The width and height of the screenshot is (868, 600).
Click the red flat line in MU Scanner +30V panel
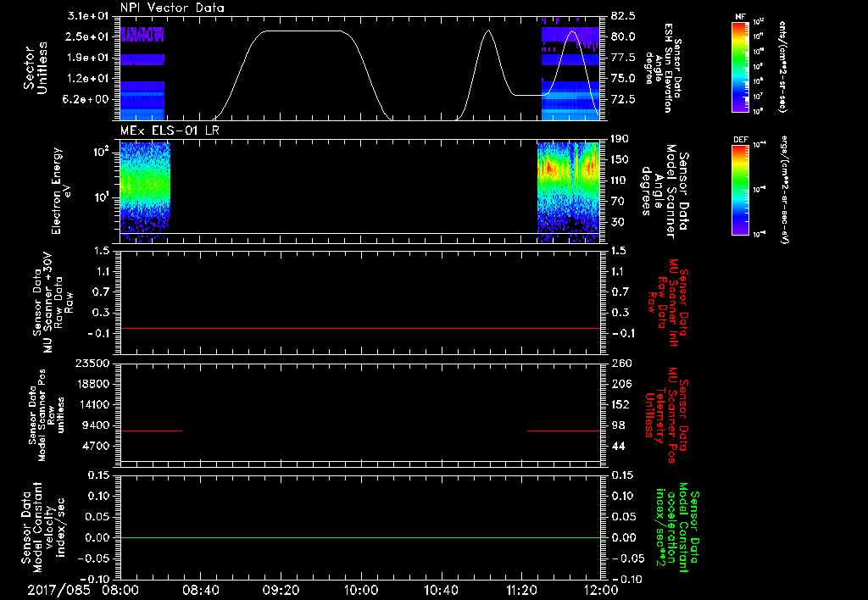click(x=359, y=328)
